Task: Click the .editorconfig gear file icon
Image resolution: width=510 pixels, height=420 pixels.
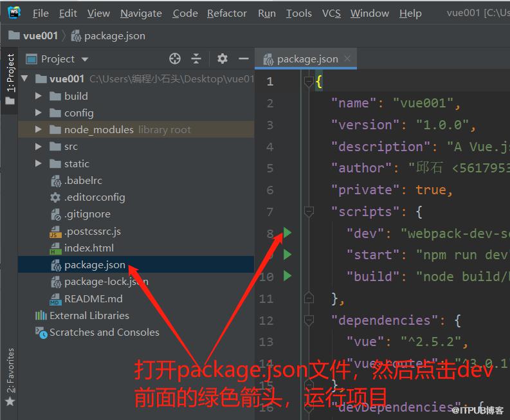Action: (55, 197)
